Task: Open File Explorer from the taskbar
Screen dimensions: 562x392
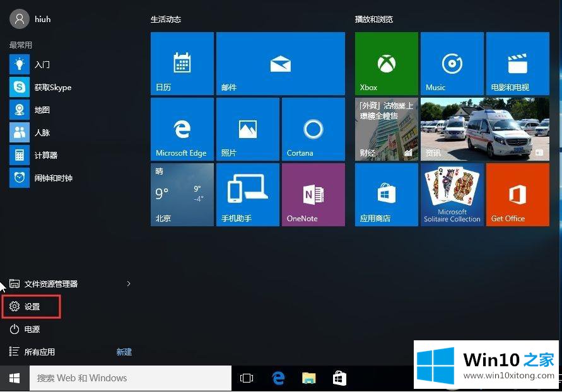Action: 308,378
